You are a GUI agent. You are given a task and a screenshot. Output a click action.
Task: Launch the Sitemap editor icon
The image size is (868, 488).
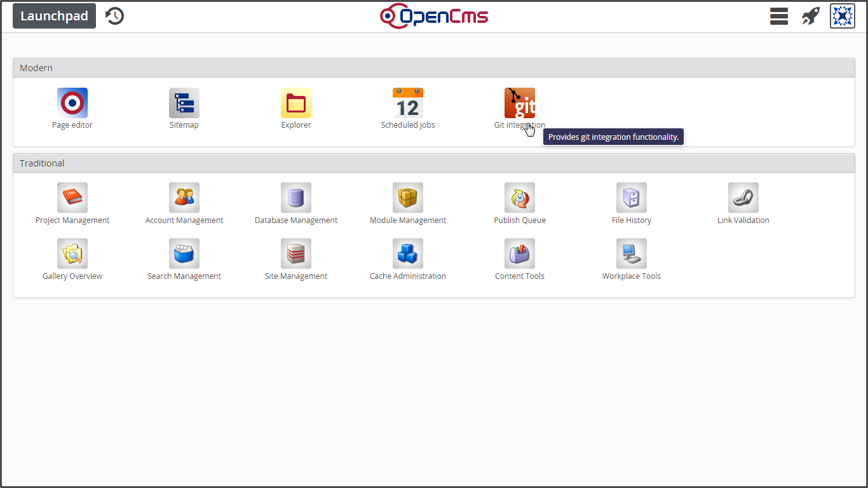184,103
